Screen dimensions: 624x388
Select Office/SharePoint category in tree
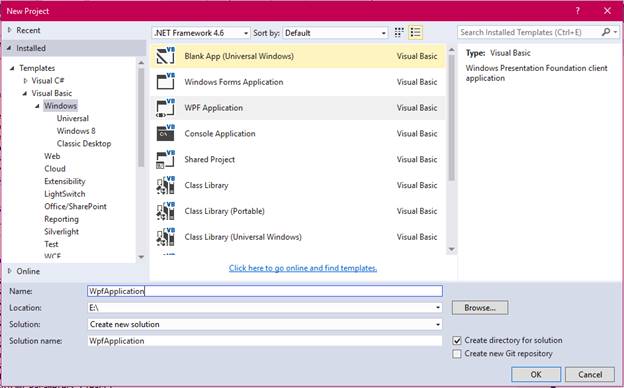pyautogui.click(x=76, y=207)
